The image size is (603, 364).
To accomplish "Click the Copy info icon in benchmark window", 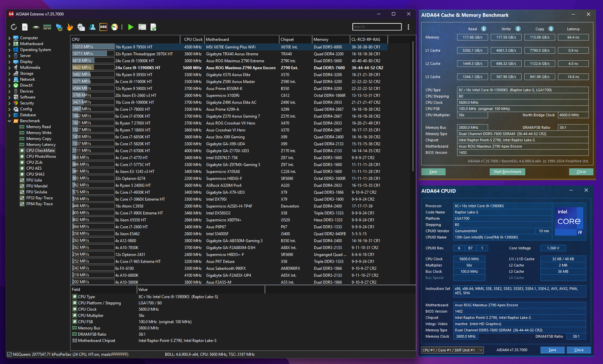I will pyautogui.click(x=551, y=29).
